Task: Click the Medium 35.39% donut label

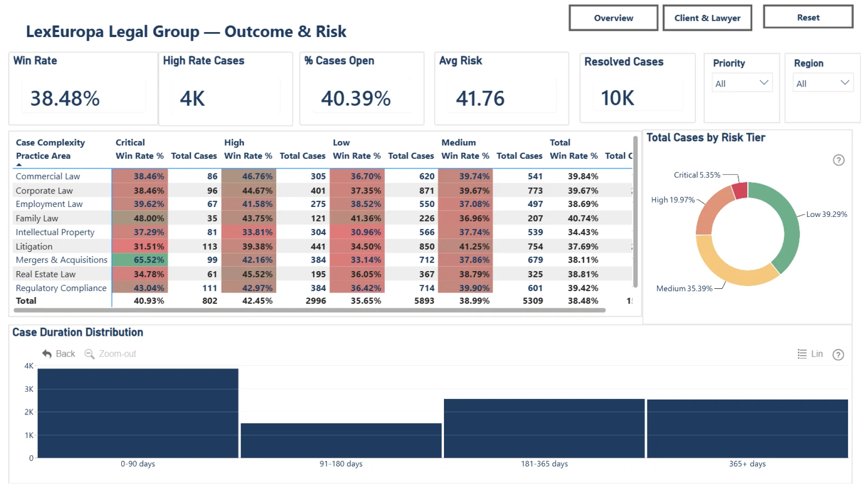Action: click(x=684, y=288)
